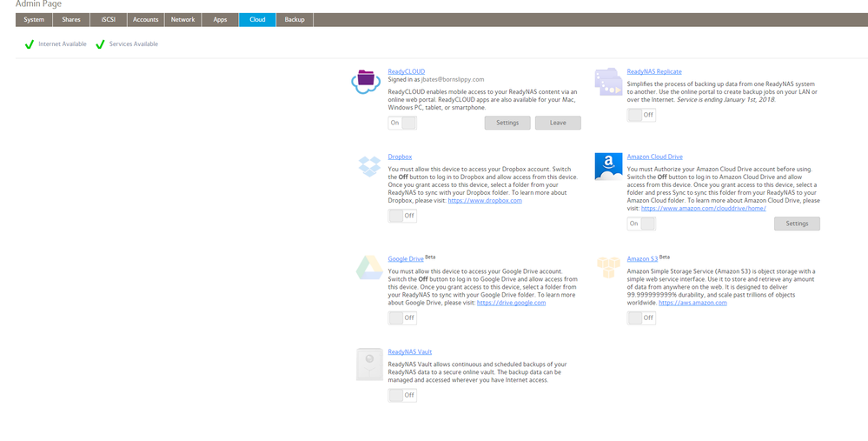Viewport: 868px width, 441px height.
Task: Open the Network tab
Action: click(x=182, y=19)
